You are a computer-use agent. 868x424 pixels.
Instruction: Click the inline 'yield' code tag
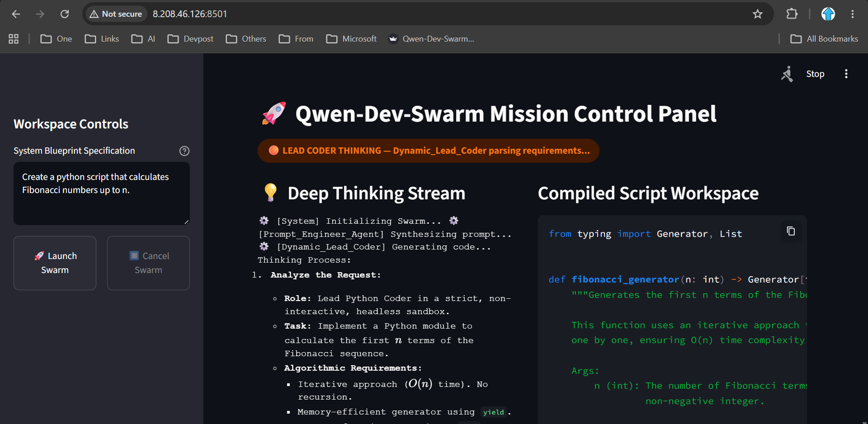coord(493,412)
